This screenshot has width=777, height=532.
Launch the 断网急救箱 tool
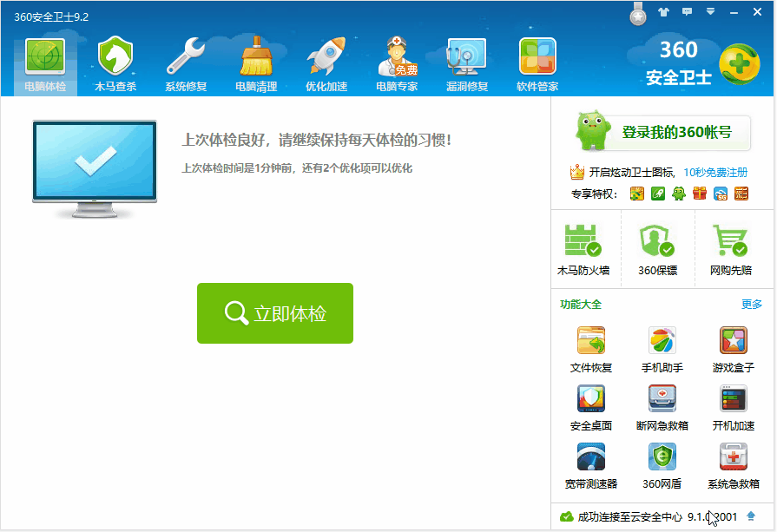point(662,407)
